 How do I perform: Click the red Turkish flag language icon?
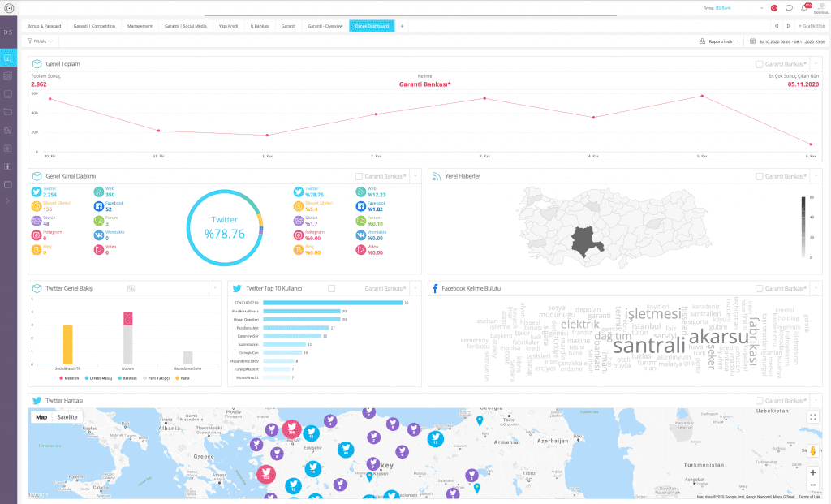(x=773, y=8)
